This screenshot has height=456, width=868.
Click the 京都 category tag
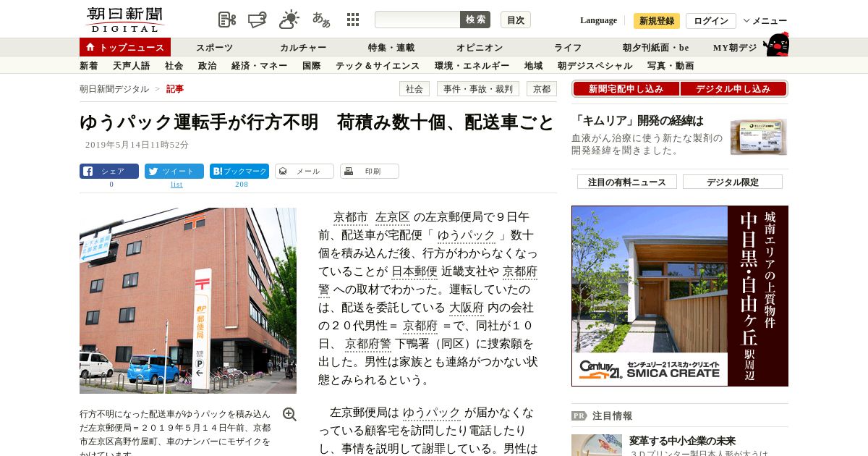point(541,89)
